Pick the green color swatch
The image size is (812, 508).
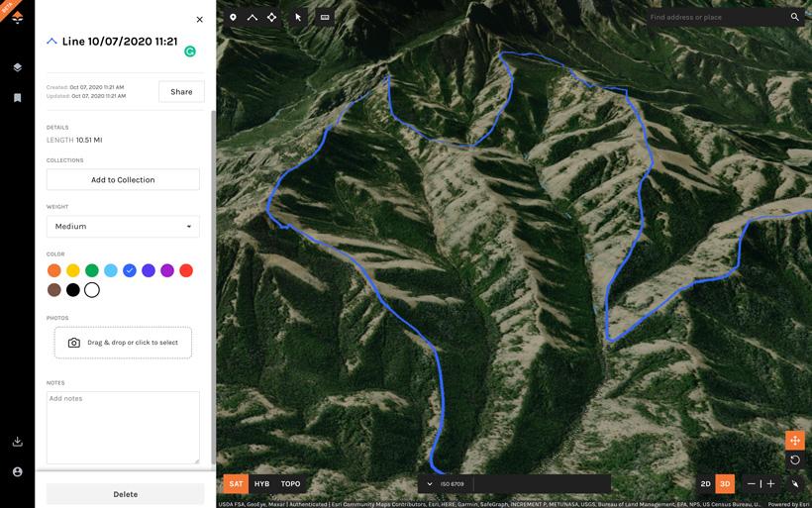tap(92, 270)
